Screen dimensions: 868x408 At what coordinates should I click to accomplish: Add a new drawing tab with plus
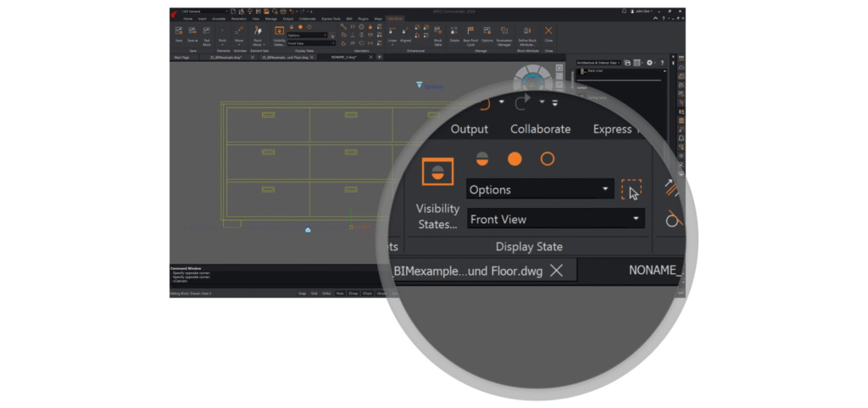[379, 57]
